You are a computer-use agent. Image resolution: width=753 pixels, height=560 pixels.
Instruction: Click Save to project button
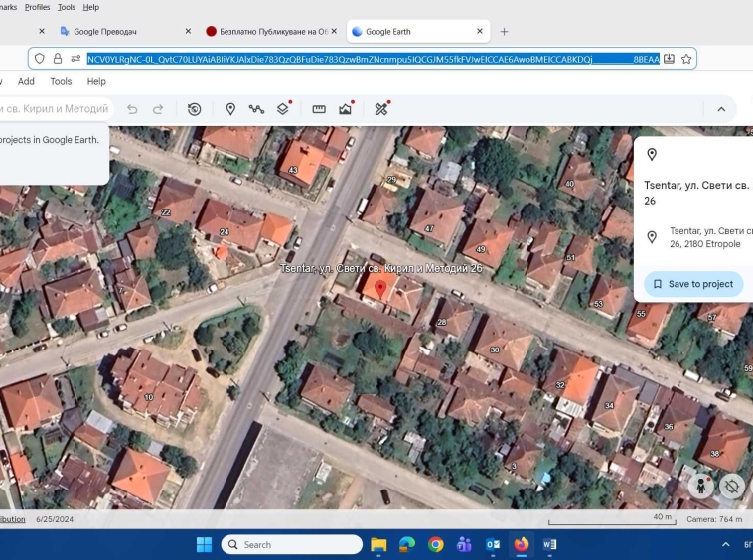click(x=692, y=284)
